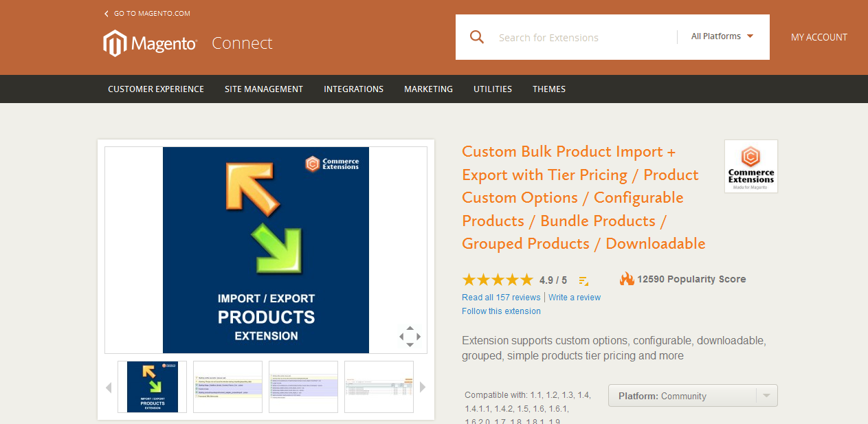
Task: Click the Magento logo icon
Action: click(x=115, y=43)
